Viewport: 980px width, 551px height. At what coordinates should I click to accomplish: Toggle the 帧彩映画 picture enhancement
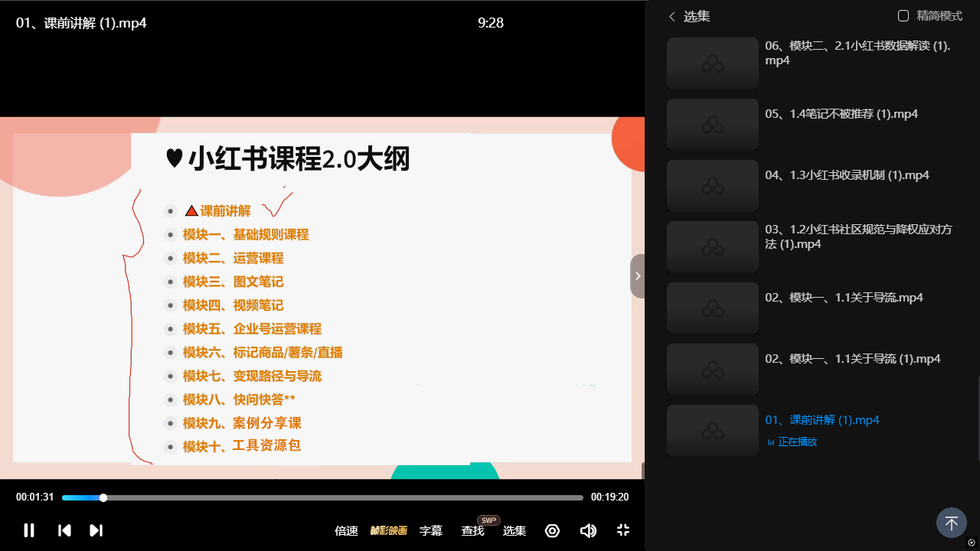point(389,530)
